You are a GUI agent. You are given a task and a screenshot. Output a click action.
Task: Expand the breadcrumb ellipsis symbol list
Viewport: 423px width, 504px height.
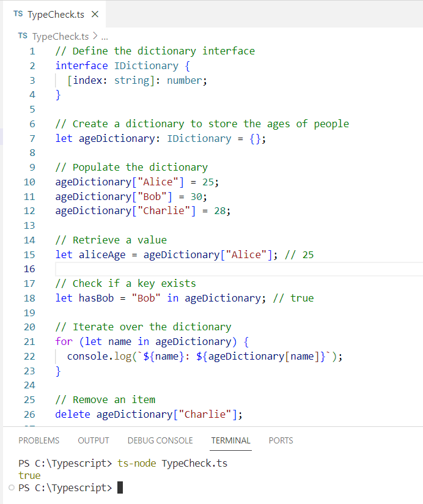(105, 37)
